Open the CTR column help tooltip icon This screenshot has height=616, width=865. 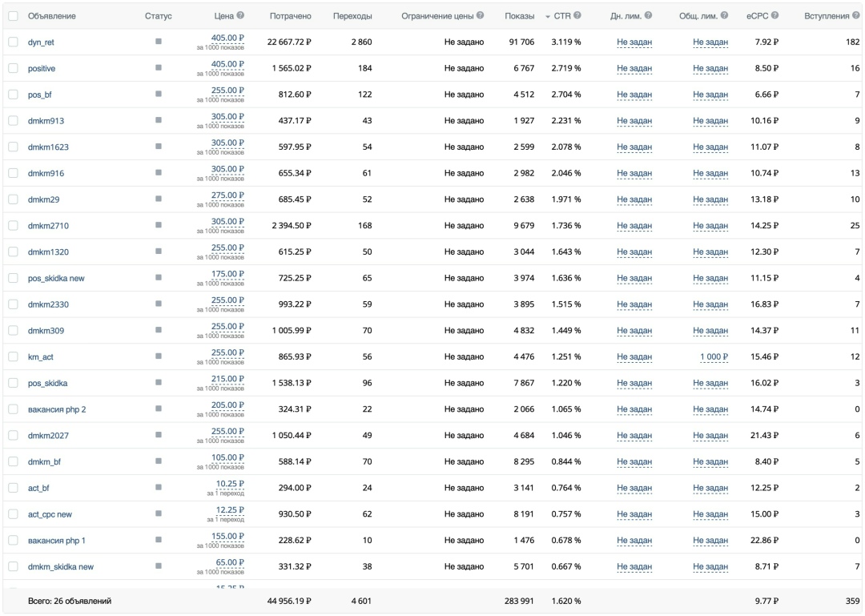pos(577,16)
